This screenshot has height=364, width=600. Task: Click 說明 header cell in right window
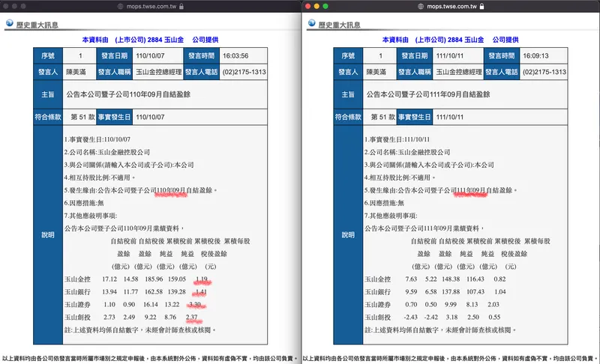[x=348, y=235]
